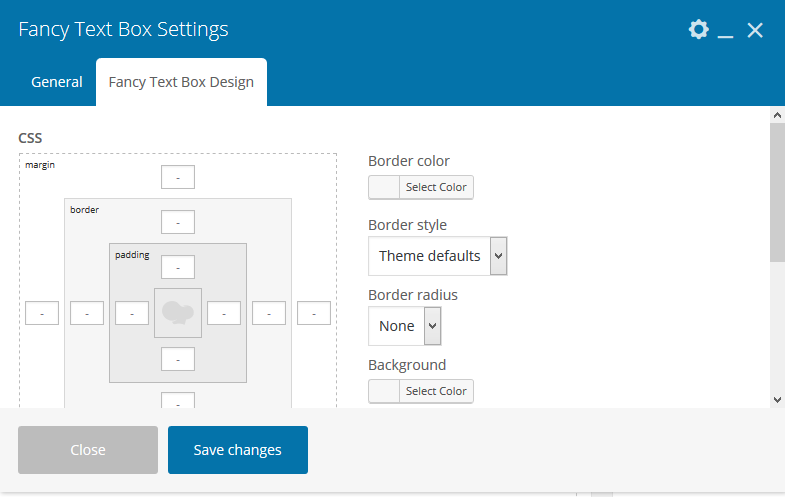Click the border top input field
The height and width of the screenshot is (497, 785).
tap(178, 222)
